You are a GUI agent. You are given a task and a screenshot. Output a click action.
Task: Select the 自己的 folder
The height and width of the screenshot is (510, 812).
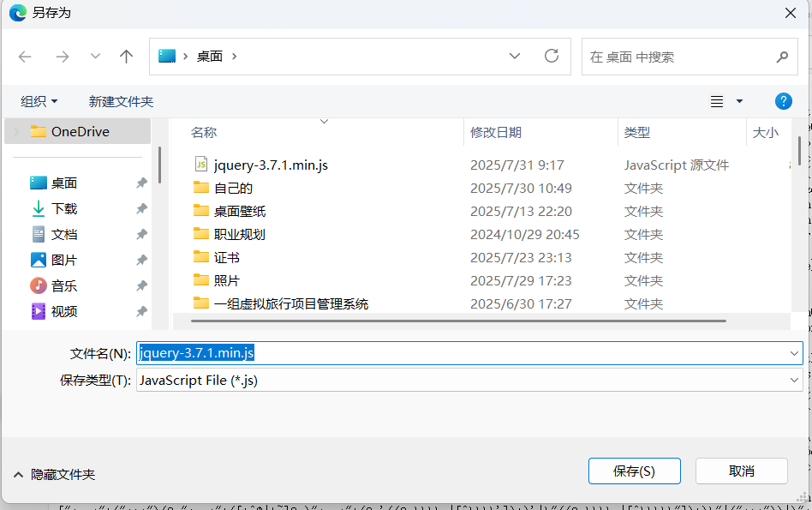click(x=233, y=188)
